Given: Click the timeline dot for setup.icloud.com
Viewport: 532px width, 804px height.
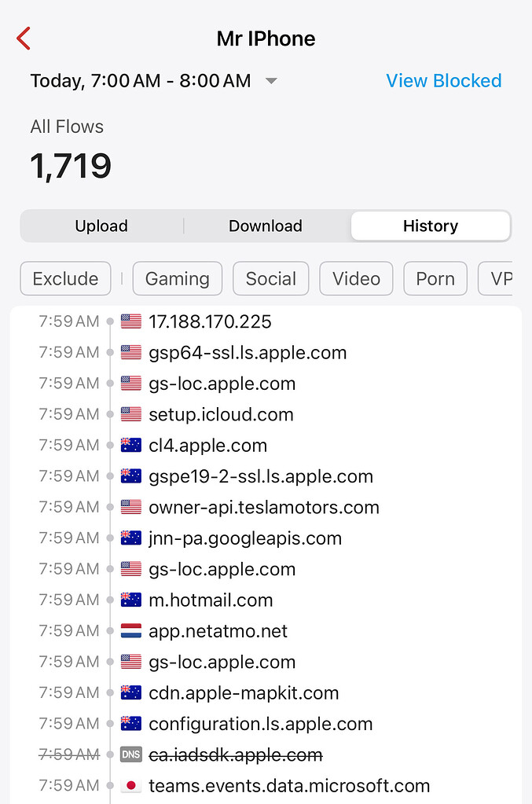Looking at the screenshot, I should click(110, 415).
